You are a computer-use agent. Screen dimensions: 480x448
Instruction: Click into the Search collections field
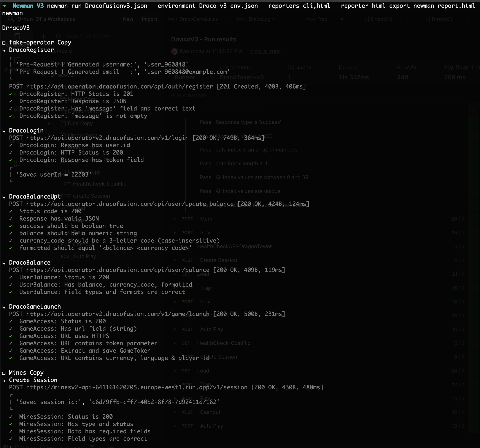coord(88,36)
